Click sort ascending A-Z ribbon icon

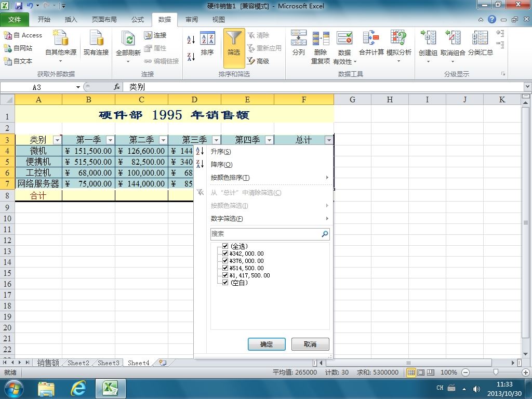[x=191, y=39]
